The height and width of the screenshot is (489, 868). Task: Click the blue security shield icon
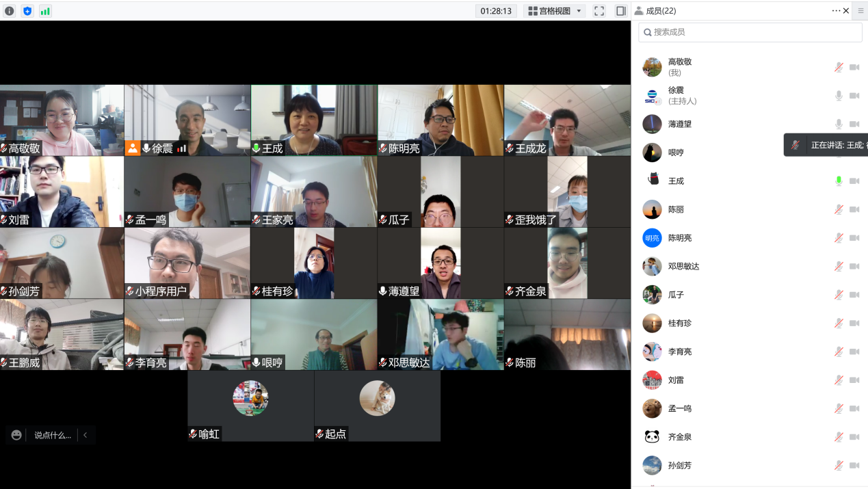(x=27, y=11)
